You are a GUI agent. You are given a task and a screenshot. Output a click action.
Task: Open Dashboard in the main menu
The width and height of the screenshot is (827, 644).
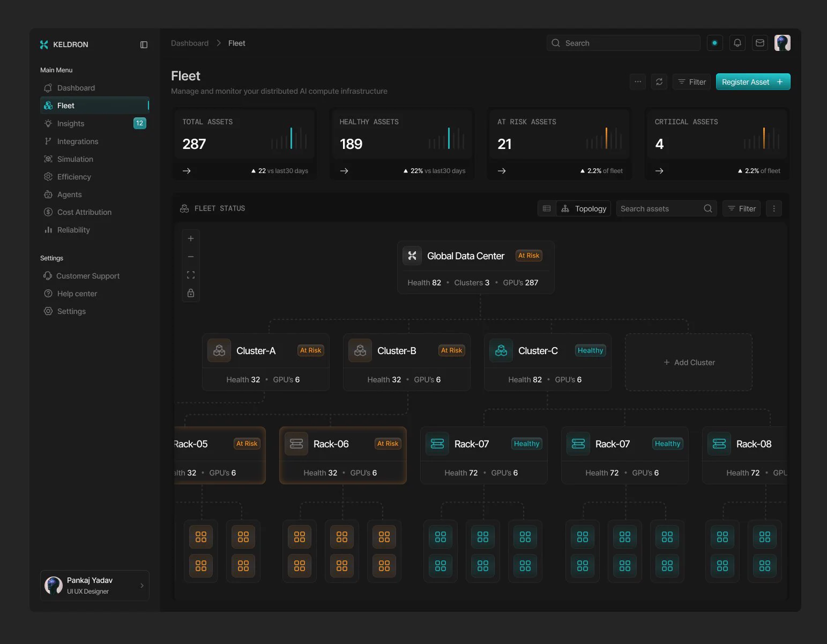pos(94,88)
